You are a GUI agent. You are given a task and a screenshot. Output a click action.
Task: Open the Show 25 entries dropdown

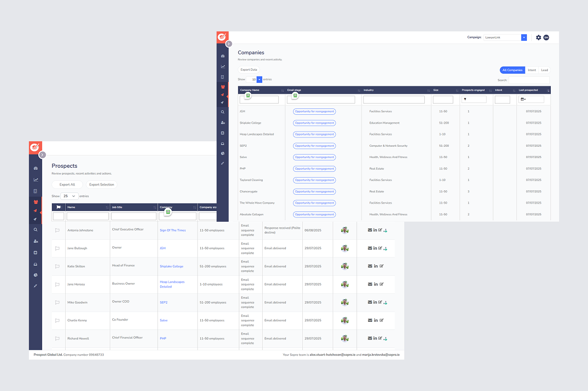(69, 196)
